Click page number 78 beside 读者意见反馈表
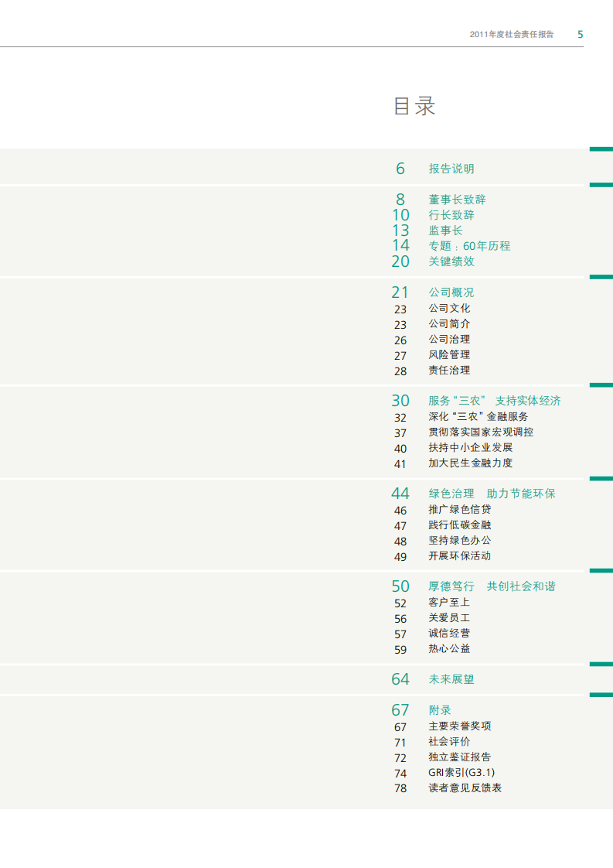The height and width of the screenshot is (868, 613). coord(400,789)
